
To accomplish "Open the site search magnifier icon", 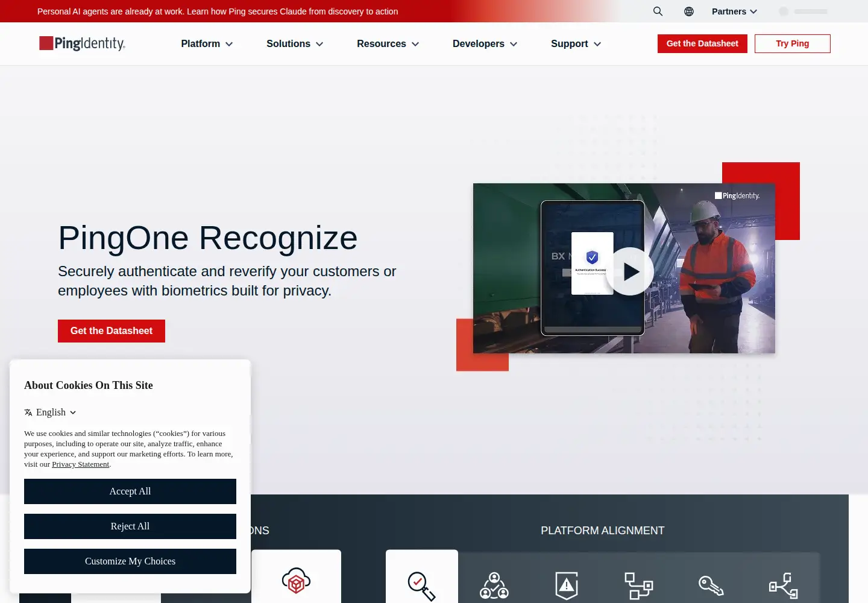I will click(x=658, y=11).
